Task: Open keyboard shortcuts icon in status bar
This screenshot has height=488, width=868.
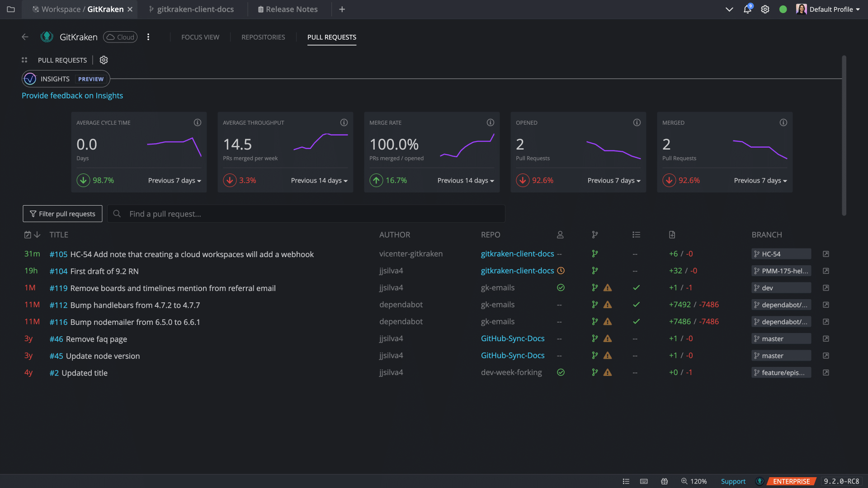Action: pyautogui.click(x=644, y=481)
